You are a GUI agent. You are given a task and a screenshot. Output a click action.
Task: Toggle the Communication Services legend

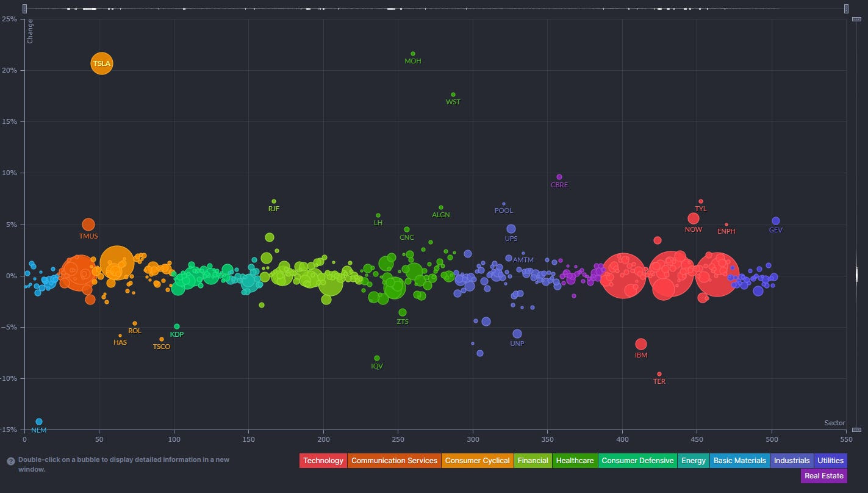coord(394,461)
